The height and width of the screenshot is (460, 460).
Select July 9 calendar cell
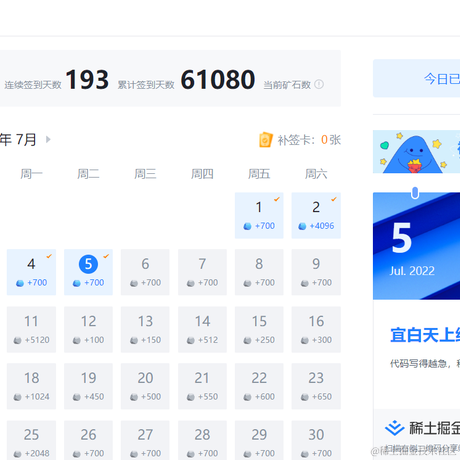click(316, 272)
